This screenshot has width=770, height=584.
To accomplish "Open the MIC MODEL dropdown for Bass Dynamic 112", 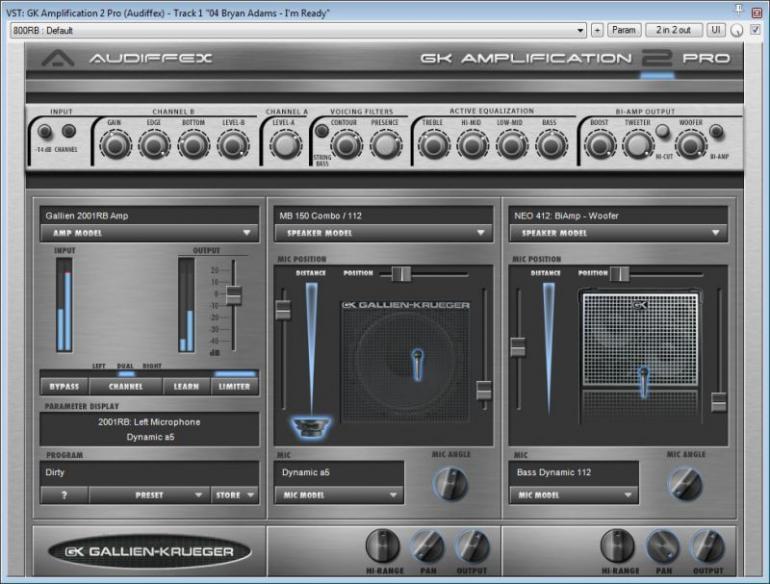I will point(574,495).
